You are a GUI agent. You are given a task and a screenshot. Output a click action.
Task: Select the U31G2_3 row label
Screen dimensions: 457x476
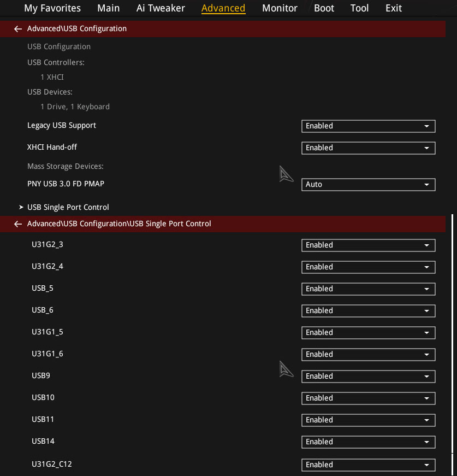click(48, 245)
